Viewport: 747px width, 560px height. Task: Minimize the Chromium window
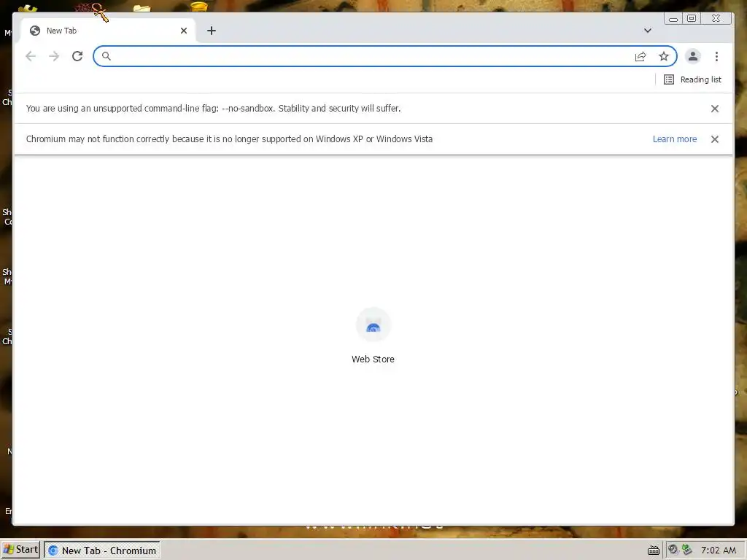pyautogui.click(x=673, y=18)
